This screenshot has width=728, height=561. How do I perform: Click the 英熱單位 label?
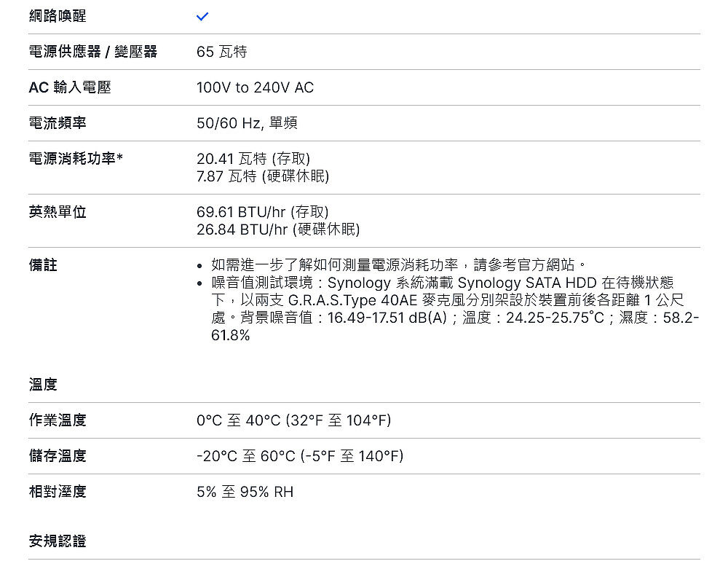[58, 212]
